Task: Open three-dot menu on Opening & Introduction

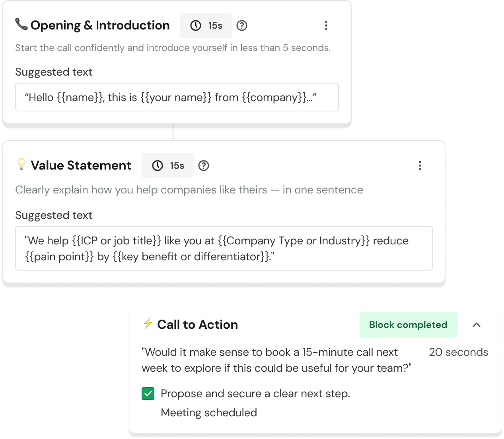Action: 326,25
